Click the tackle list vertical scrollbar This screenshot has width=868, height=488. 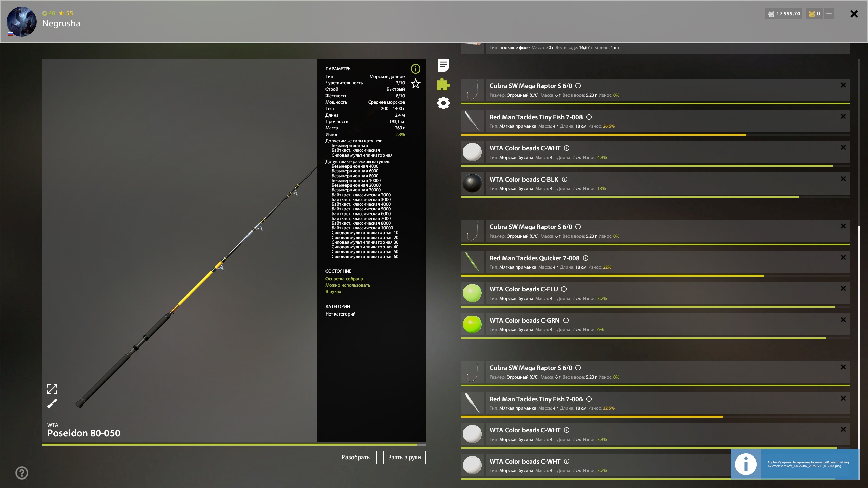[x=859, y=352]
